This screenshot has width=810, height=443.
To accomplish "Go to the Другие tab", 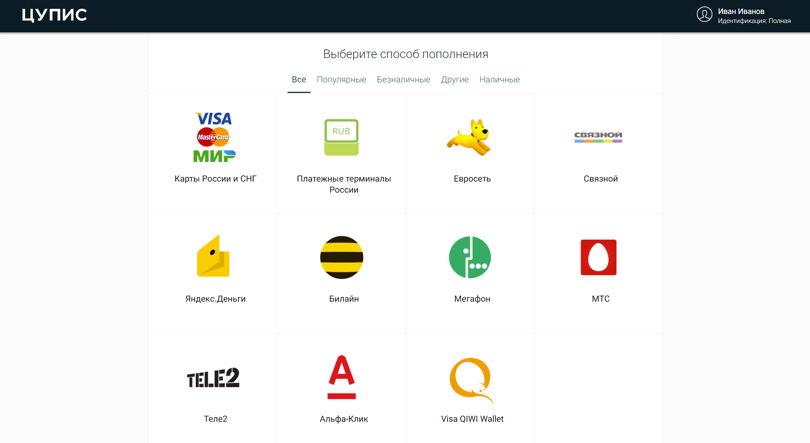I will [x=455, y=80].
